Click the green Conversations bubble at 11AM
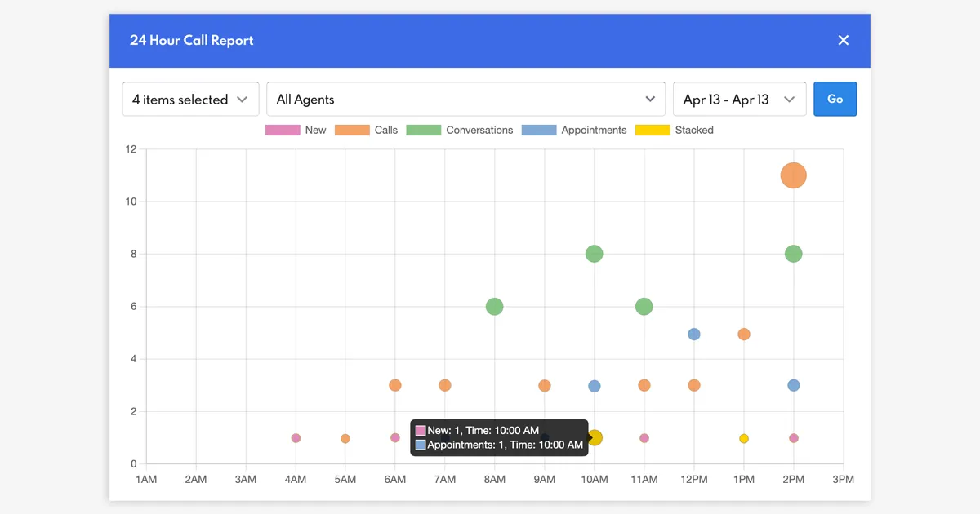 click(x=644, y=307)
